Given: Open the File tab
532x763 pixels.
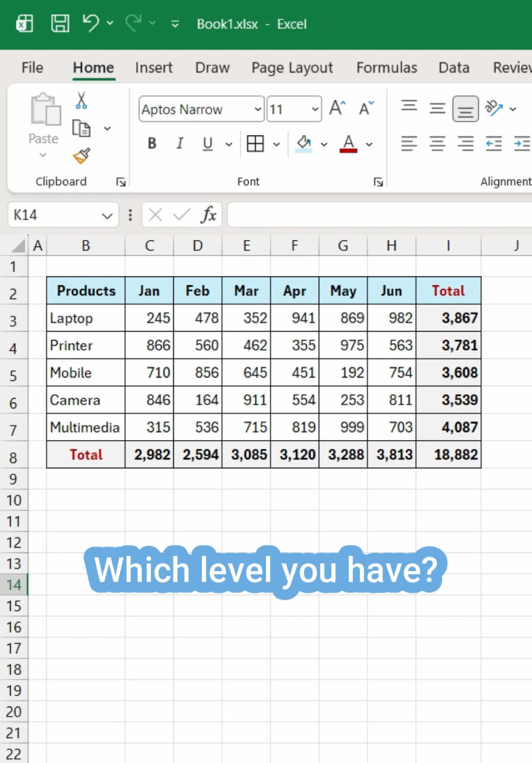Looking at the screenshot, I should tap(32, 67).
